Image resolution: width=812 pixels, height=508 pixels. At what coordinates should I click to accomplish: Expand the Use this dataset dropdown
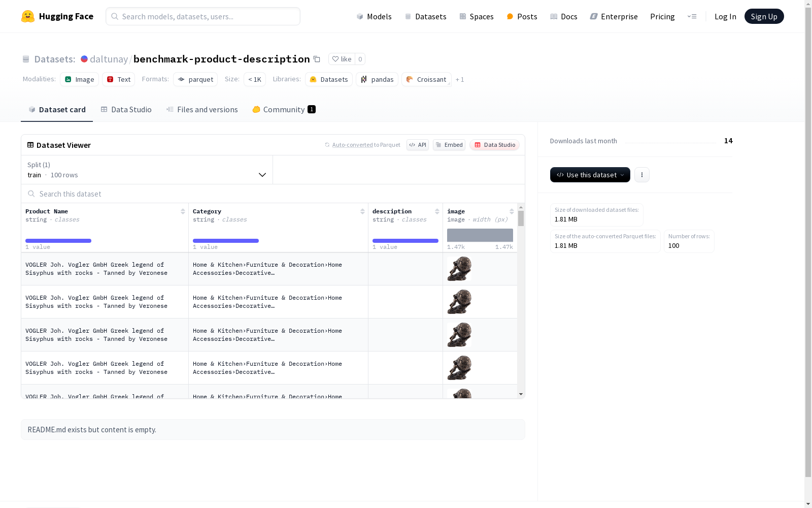pyautogui.click(x=590, y=175)
